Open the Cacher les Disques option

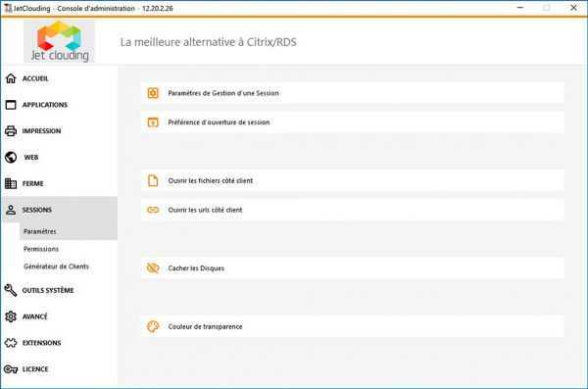point(353,268)
